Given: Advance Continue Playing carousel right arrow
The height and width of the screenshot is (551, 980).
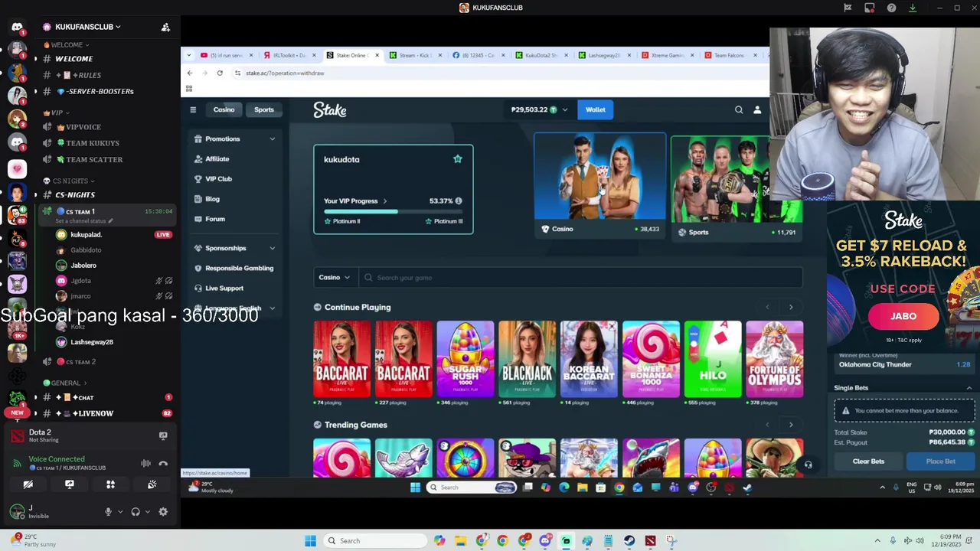Looking at the screenshot, I should (791, 307).
